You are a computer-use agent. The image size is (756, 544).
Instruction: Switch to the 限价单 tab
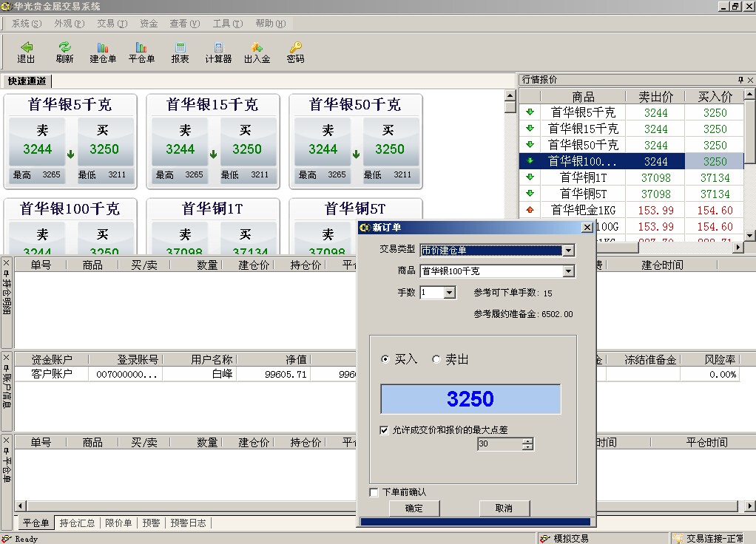118,523
